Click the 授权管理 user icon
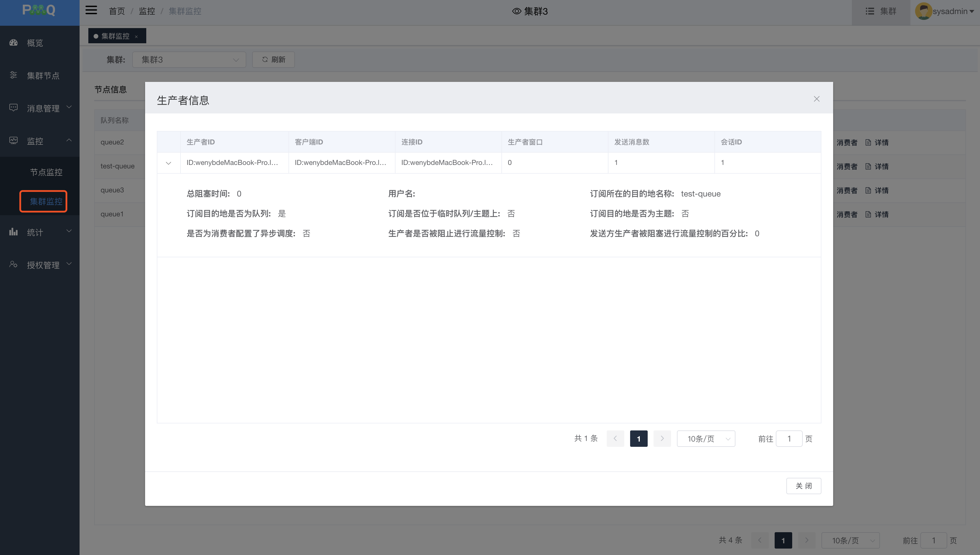The height and width of the screenshot is (555, 980). point(14,265)
